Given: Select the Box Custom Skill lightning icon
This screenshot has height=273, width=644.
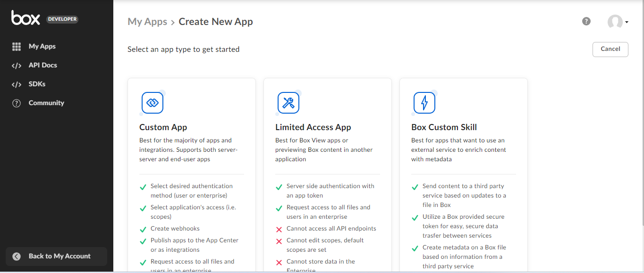Looking at the screenshot, I should (x=424, y=103).
